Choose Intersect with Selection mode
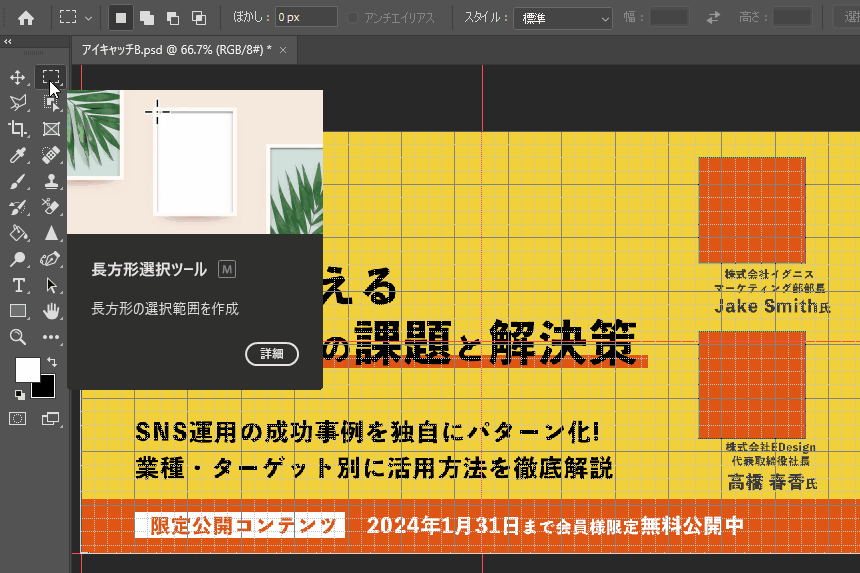The height and width of the screenshot is (573, 860). point(199,18)
